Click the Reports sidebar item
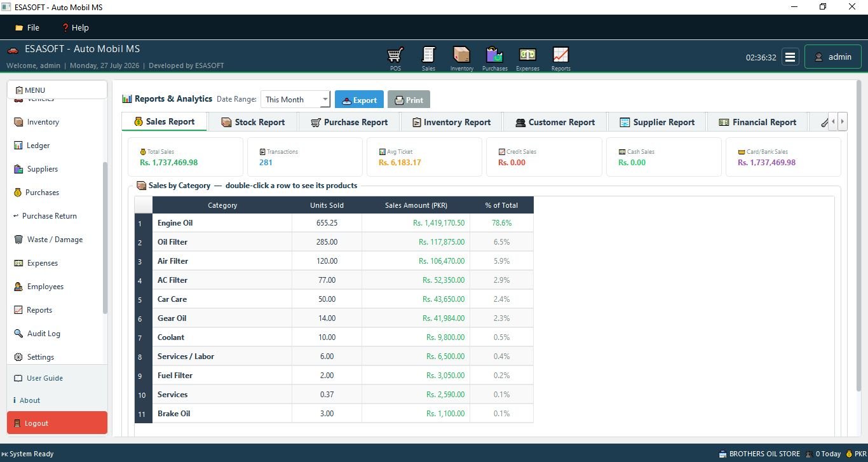868x462 pixels. 33,310
